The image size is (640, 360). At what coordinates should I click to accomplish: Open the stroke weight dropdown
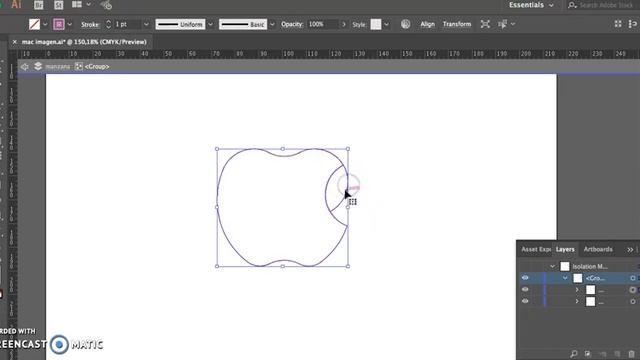click(x=146, y=24)
